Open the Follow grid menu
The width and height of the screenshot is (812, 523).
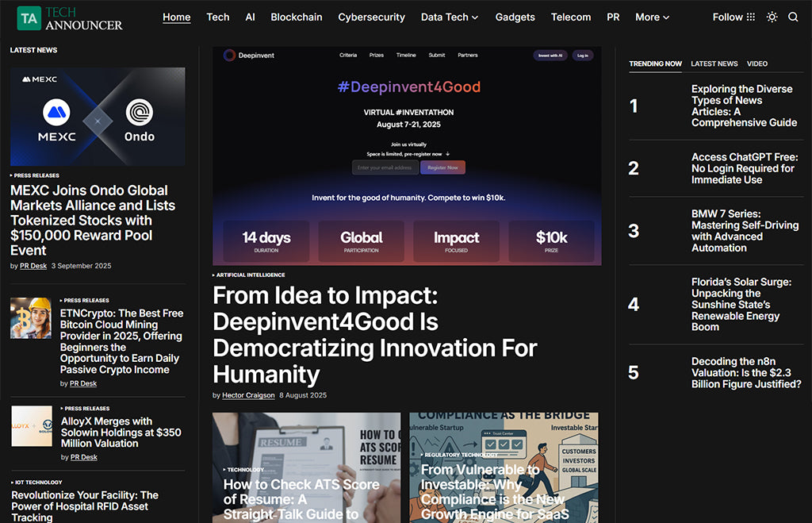click(x=733, y=17)
